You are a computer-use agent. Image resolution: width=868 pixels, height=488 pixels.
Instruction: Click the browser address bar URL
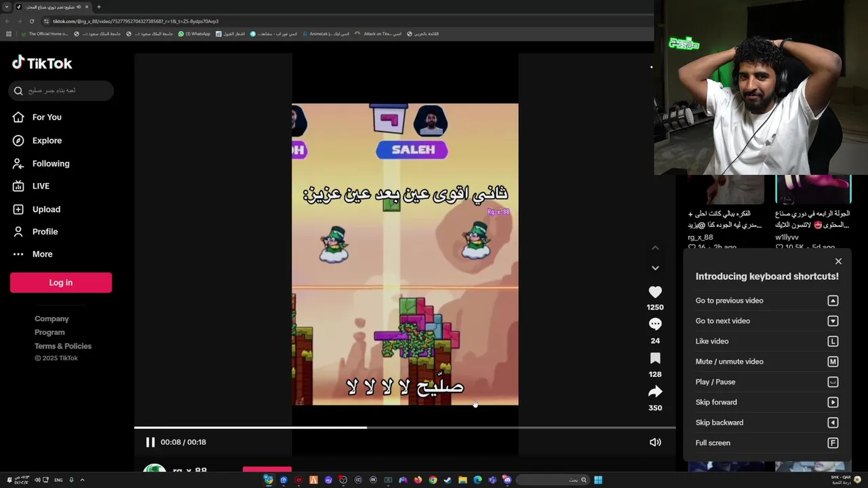tap(136, 21)
